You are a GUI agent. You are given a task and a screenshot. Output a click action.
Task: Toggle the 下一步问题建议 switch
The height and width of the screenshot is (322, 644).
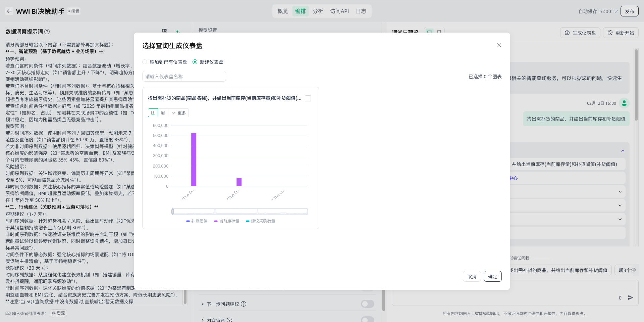click(x=367, y=304)
